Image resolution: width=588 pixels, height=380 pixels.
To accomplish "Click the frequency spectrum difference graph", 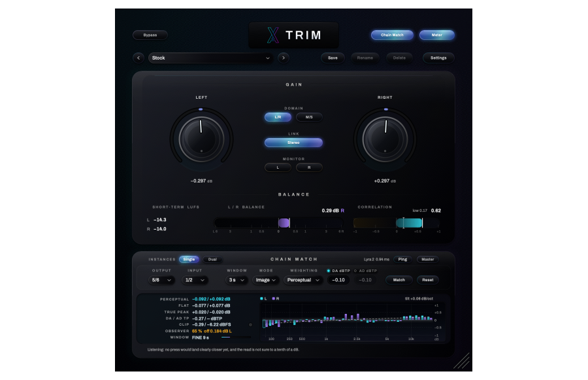I will point(347,321).
